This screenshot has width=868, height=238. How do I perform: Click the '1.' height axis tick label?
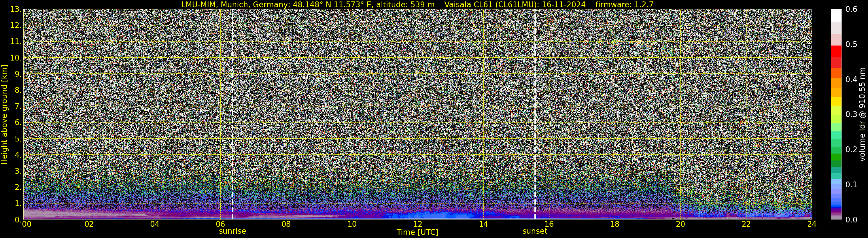click(x=18, y=203)
